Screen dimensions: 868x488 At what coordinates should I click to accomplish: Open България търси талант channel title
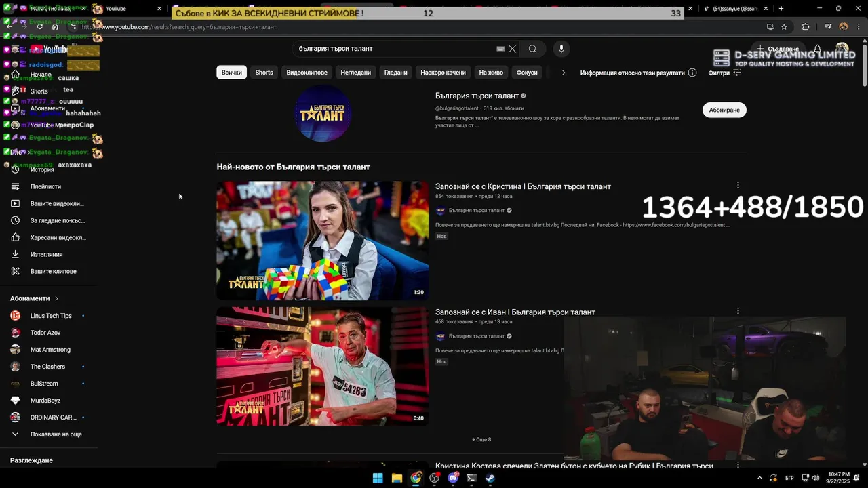(x=477, y=96)
